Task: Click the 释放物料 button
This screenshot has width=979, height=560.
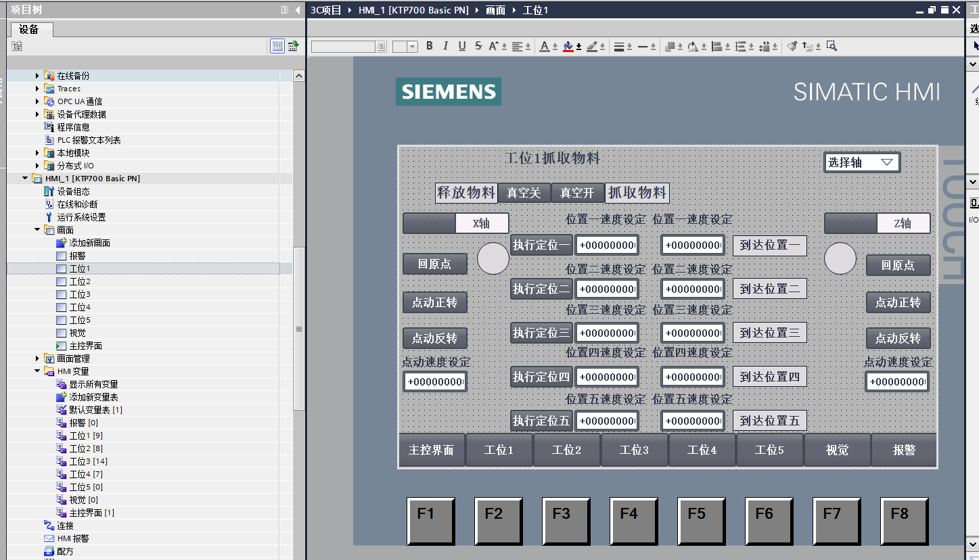Action: point(466,193)
